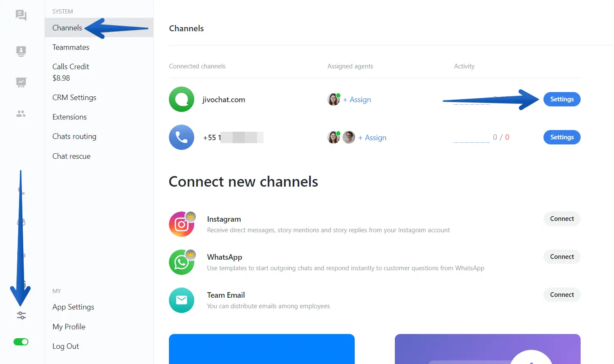Click the WhatsApp description about templates
Image resolution: width=614 pixels, height=364 pixels.
pyautogui.click(x=345, y=268)
